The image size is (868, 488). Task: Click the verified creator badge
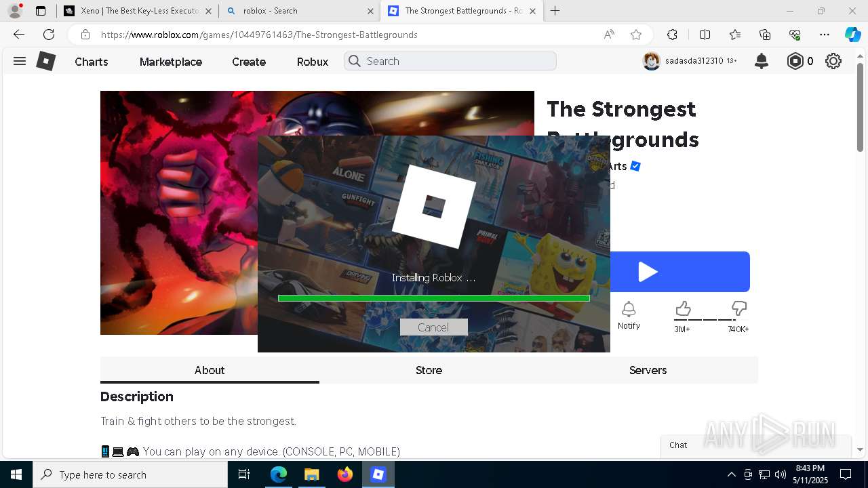635,166
